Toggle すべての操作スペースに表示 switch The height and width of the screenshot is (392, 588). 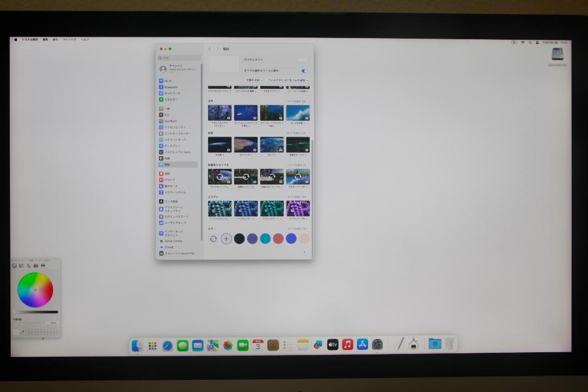click(305, 71)
